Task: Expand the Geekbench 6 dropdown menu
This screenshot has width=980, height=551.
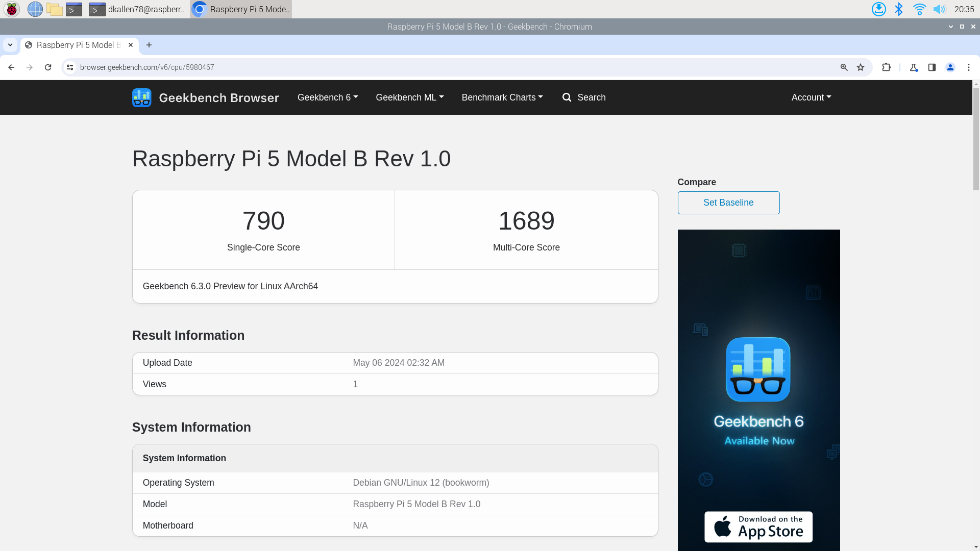Action: pyautogui.click(x=328, y=97)
